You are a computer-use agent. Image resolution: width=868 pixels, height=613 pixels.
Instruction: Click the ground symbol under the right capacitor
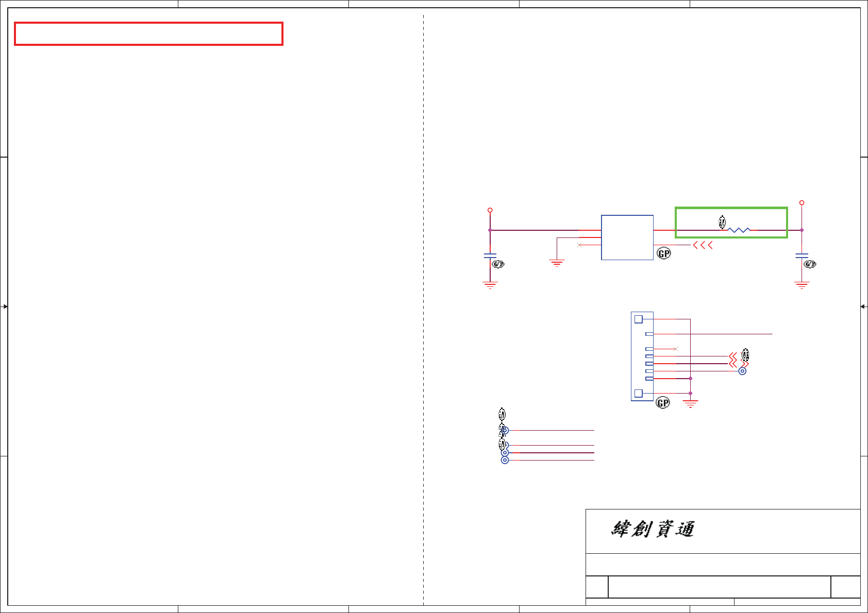click(x=802, y=285)
